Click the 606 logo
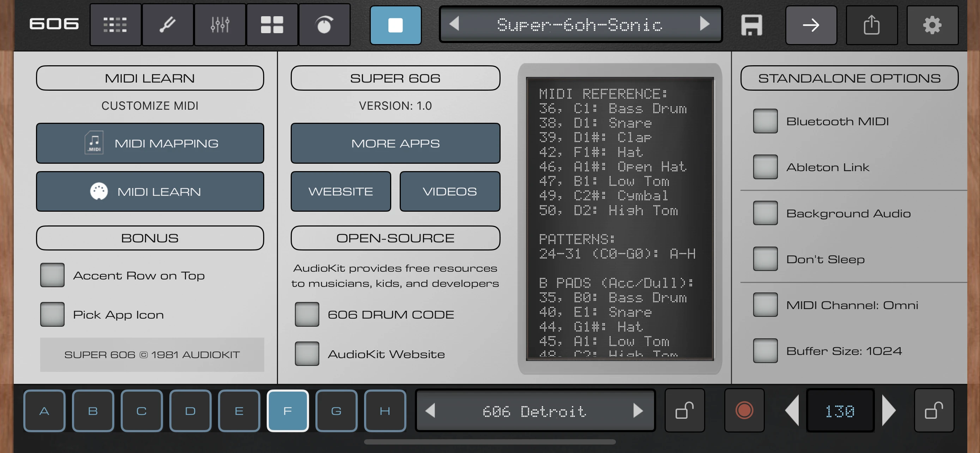The width and height of the screenshot is (980, 453). 54,24
